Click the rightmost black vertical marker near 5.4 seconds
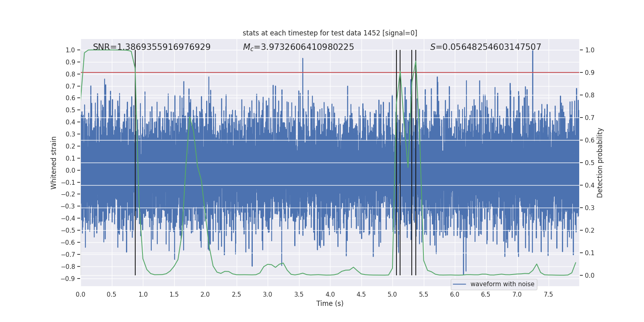Image resolution: width=644 pixels, height=322 pixels. (x=416, y=163)
